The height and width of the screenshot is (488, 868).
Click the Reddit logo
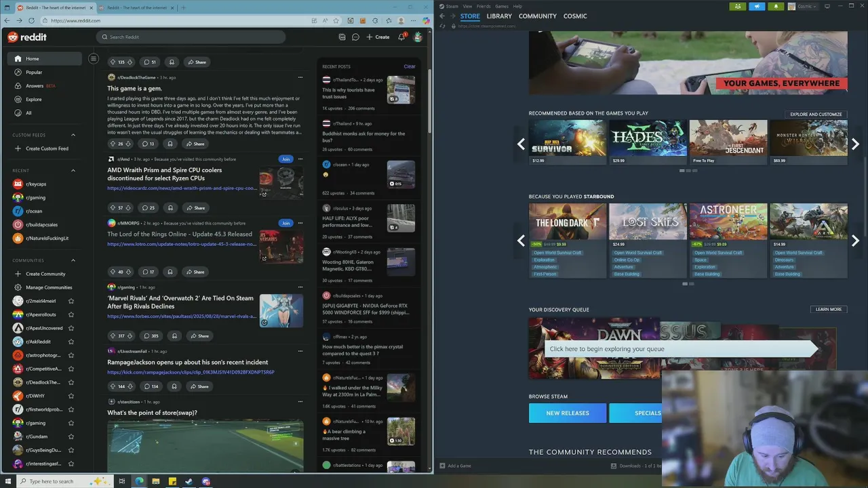click(x=27, y=37)
